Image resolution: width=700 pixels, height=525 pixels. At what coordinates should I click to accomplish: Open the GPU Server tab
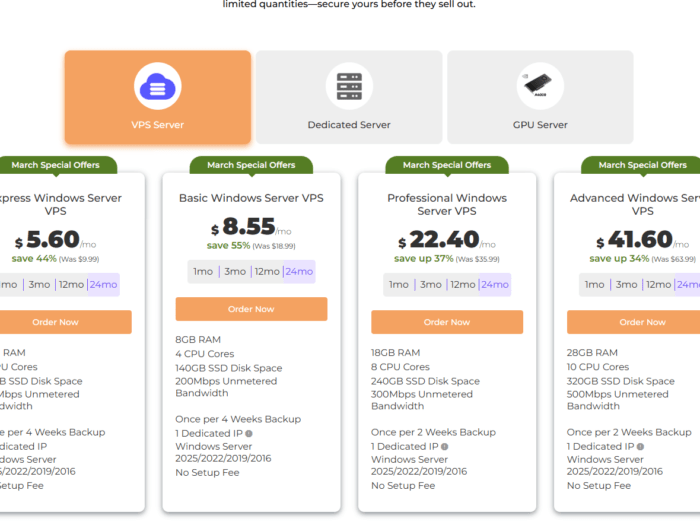540,98
